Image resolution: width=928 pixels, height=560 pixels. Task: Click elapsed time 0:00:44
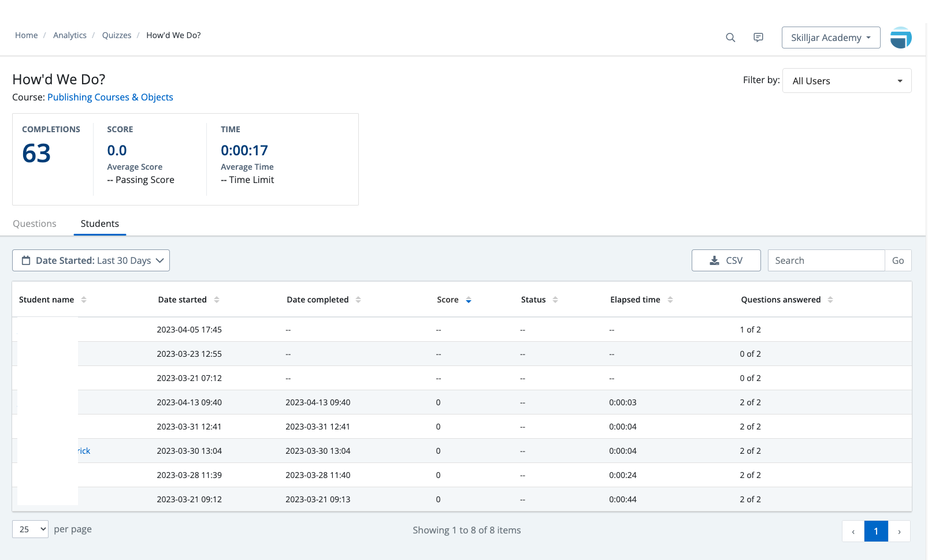(x=623, y=499)
